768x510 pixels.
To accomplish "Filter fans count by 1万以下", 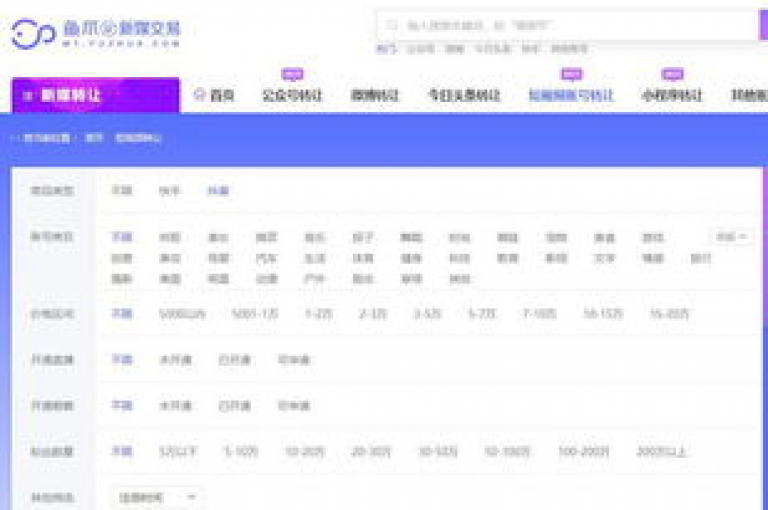I will (178, 451).
